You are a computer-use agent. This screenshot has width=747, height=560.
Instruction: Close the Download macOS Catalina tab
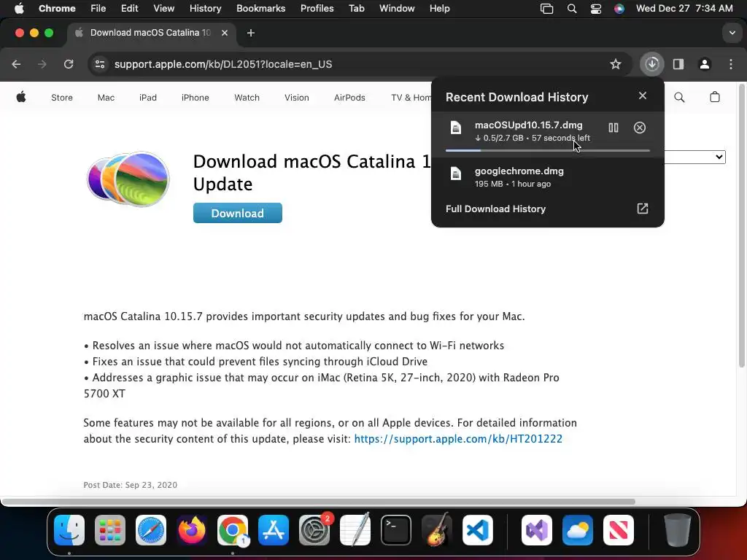point(225,33)
